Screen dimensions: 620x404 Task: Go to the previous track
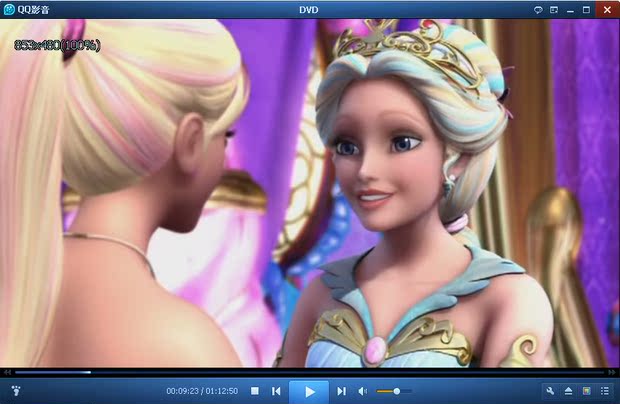276,391
